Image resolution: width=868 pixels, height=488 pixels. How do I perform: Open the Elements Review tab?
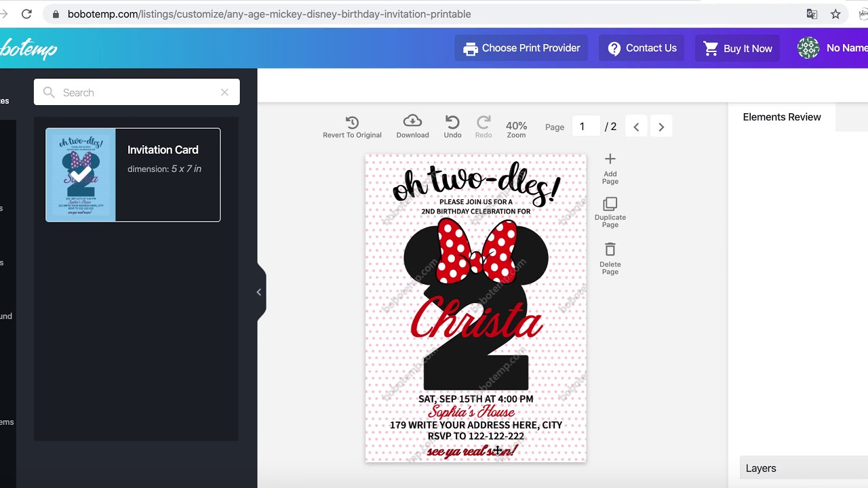(782, 117)
